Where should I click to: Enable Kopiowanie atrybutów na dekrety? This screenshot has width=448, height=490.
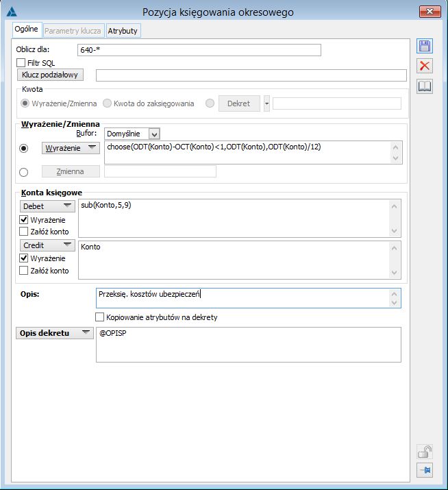(x=99, y=317)
